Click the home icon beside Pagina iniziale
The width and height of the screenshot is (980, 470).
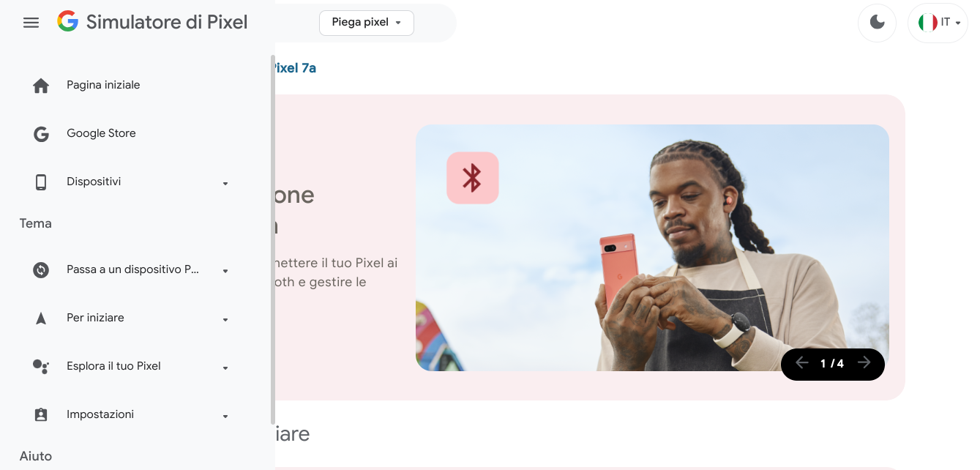tap(41, 86)
